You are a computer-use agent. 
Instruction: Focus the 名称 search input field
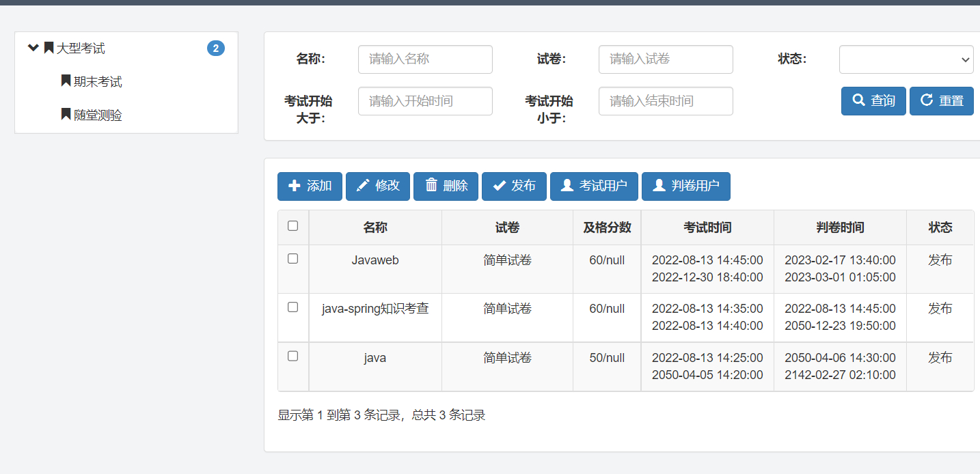coord(425,59)
